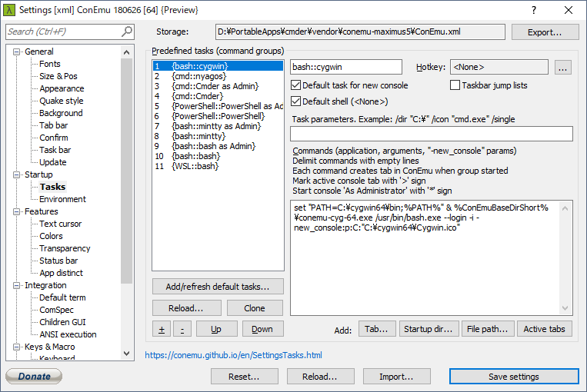
Task: Open the Default term settings
Action: [x=62, y=297]
